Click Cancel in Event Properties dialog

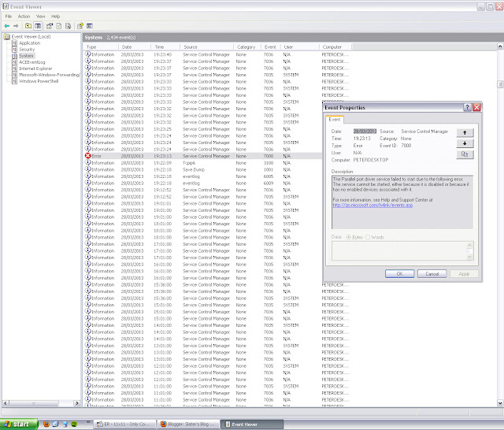point(432,274)
